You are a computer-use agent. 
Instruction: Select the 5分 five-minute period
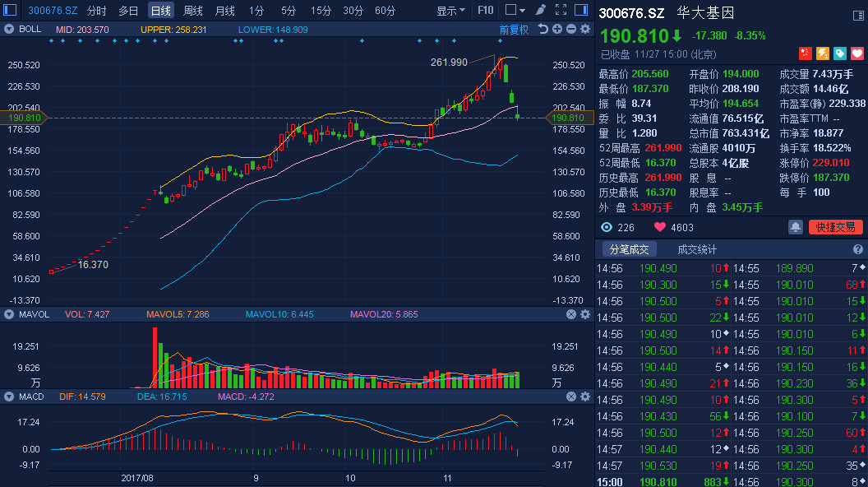[x=289, y=11]
